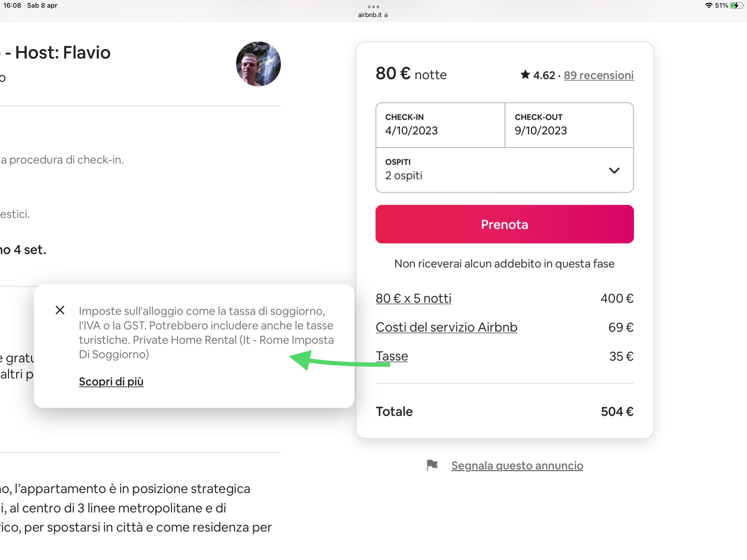Open the CHECK-OUT date picker
The height and width of the screenshot is (560, 747).
point(569,125)
